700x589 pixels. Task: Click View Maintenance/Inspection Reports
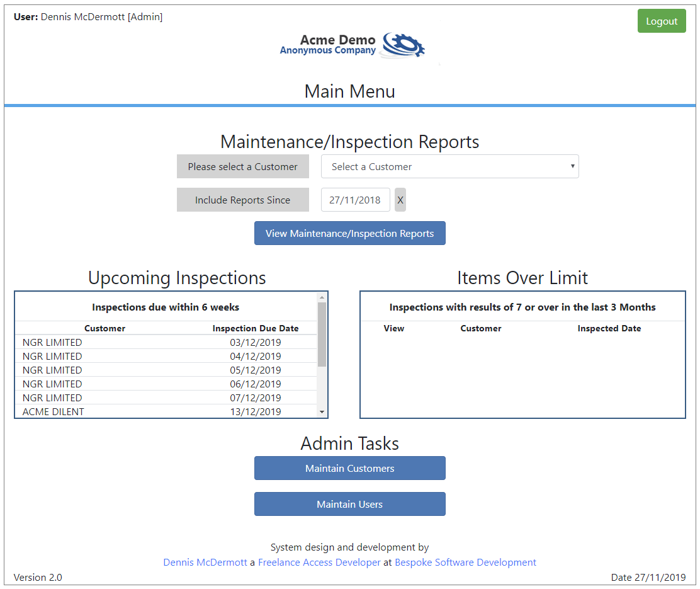click(x=349, y=233)
